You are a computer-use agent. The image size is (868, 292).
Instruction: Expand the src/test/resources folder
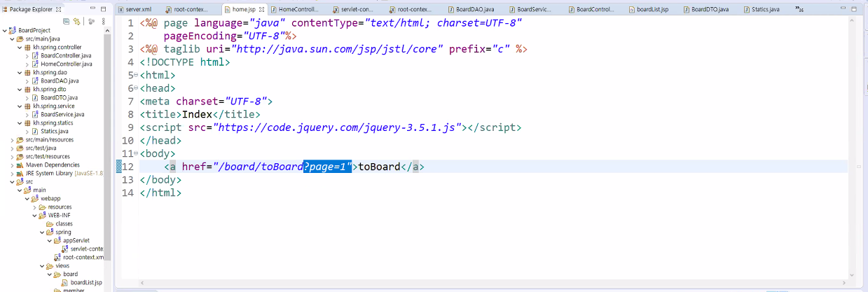[13, 156]
